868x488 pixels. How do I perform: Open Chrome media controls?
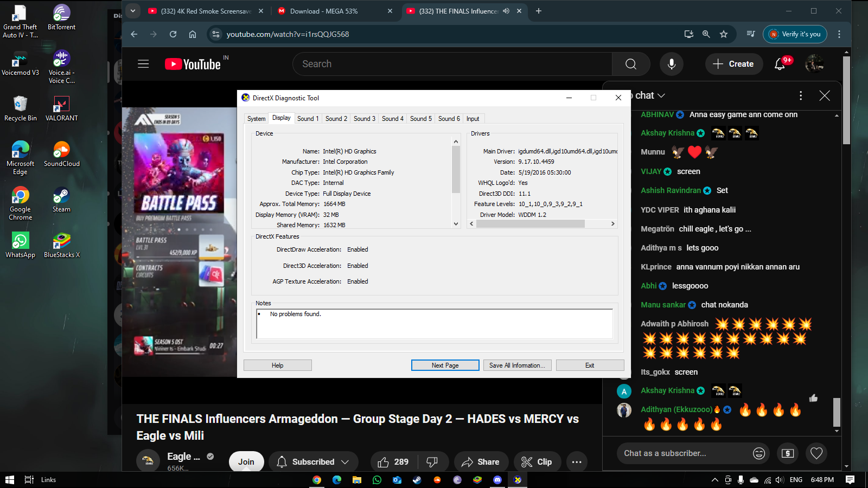coord(751,34)
